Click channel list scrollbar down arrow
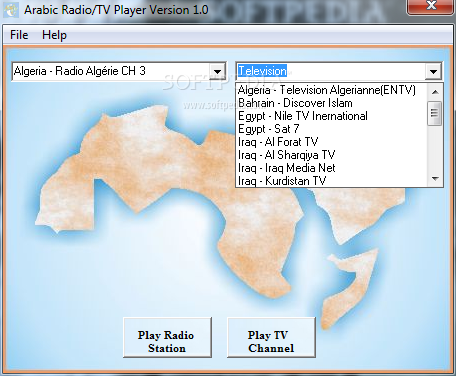 click(x=435, y=179)
